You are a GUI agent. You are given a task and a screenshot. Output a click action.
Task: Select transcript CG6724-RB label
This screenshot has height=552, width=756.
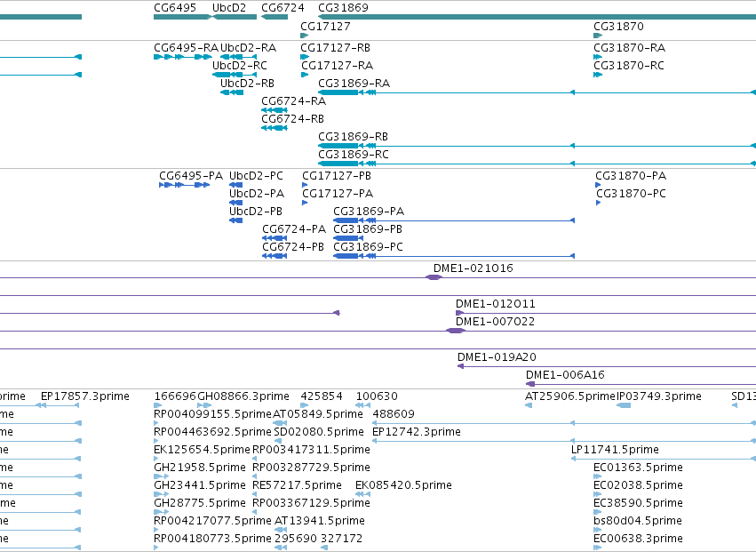[x=292, y=119]
